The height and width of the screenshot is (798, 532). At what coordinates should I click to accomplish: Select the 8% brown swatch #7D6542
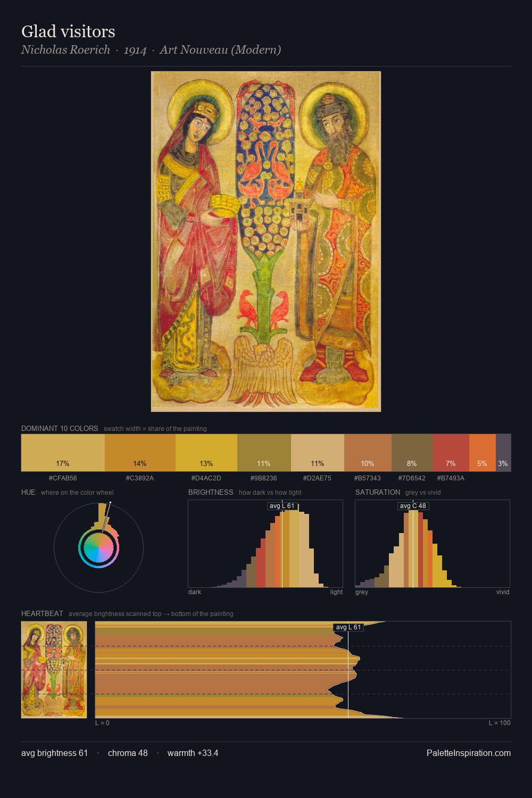pyautogui.click(x=412, y=453)
